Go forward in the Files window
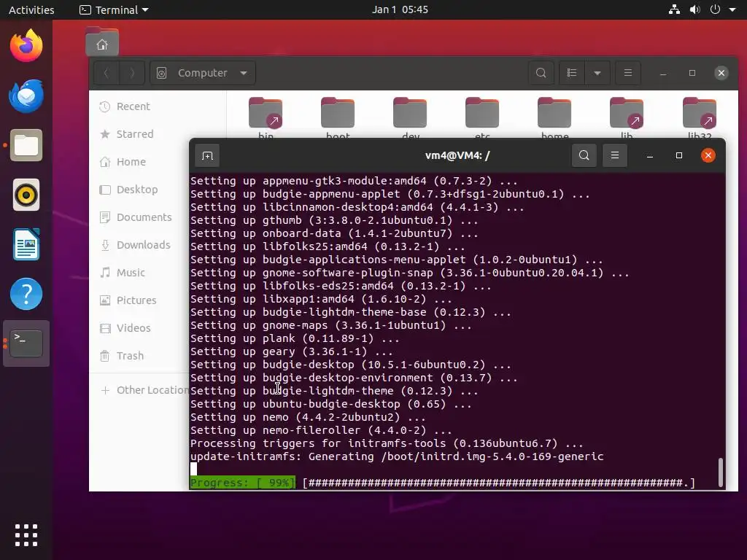Image resolution: width=747 pixels, height=560 pixels. (132, 73)
